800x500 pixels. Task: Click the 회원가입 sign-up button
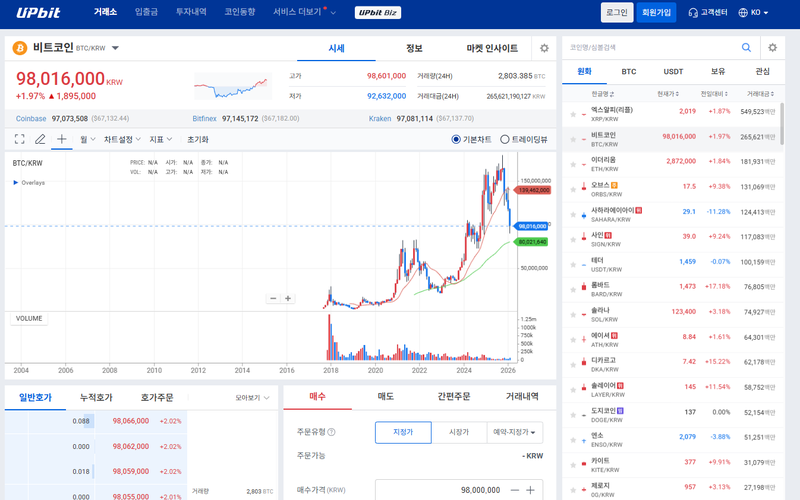(x=656, y=12)
